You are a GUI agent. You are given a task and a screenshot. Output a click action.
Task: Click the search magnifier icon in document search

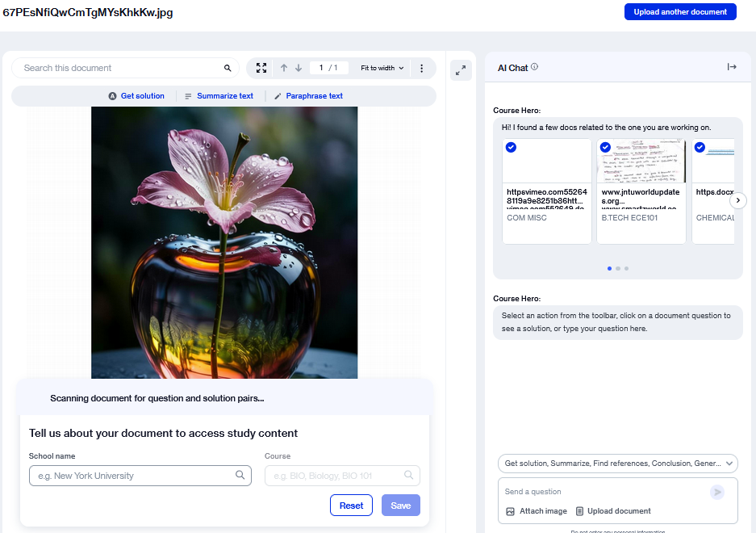point(228,69)
